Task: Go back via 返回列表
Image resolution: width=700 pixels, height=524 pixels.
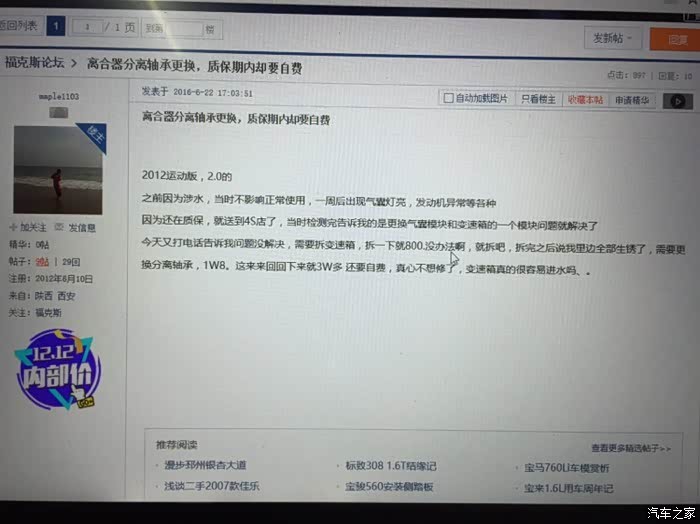Action: tap(19, 26)
